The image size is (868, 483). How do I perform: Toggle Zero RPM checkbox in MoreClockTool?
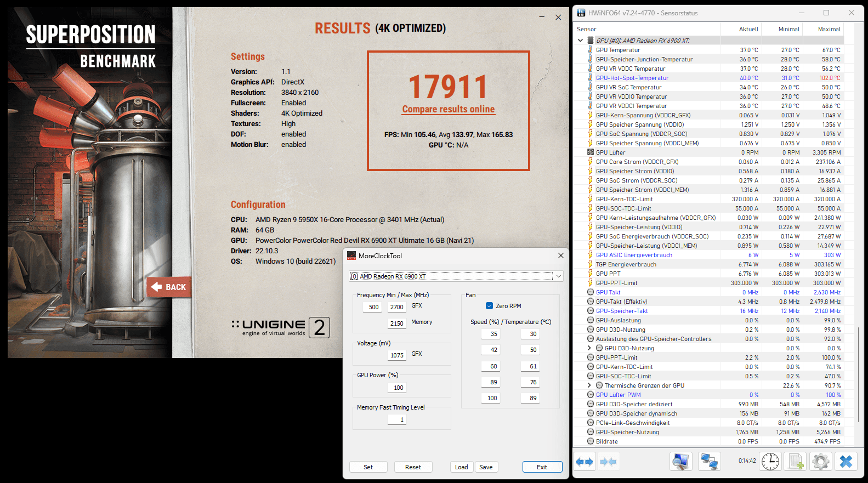[489, 306]
